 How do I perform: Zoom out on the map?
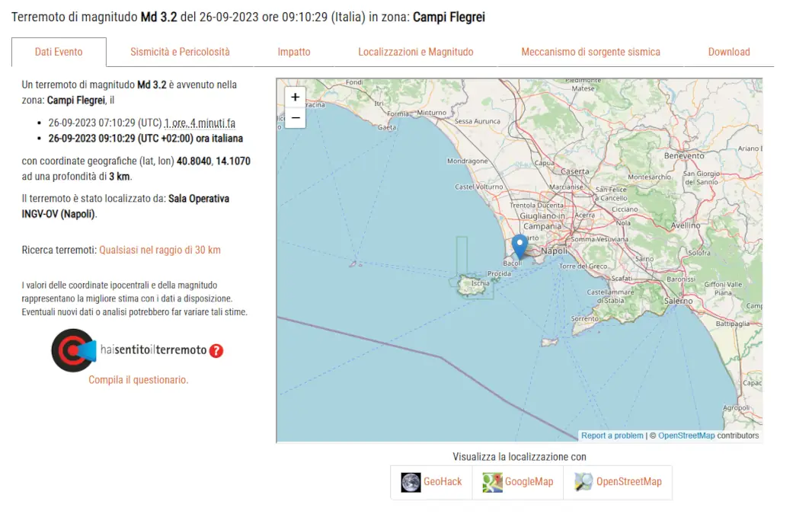(295, 118)
